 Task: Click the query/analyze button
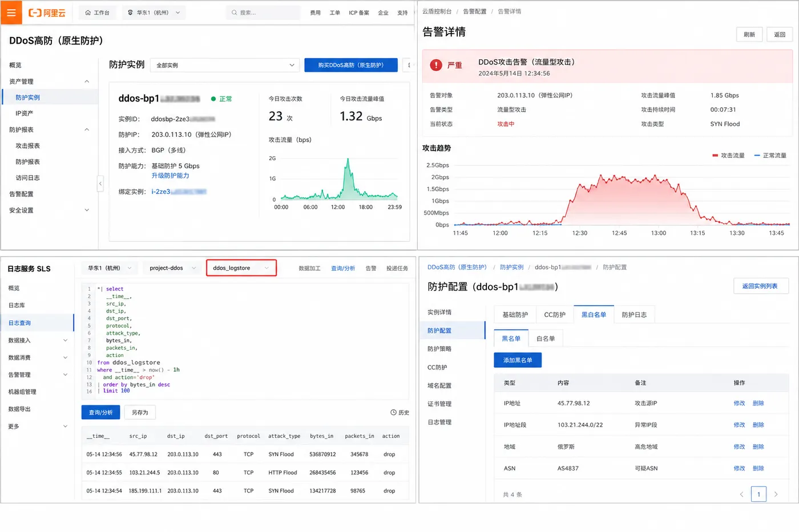(x=100, y=412)
